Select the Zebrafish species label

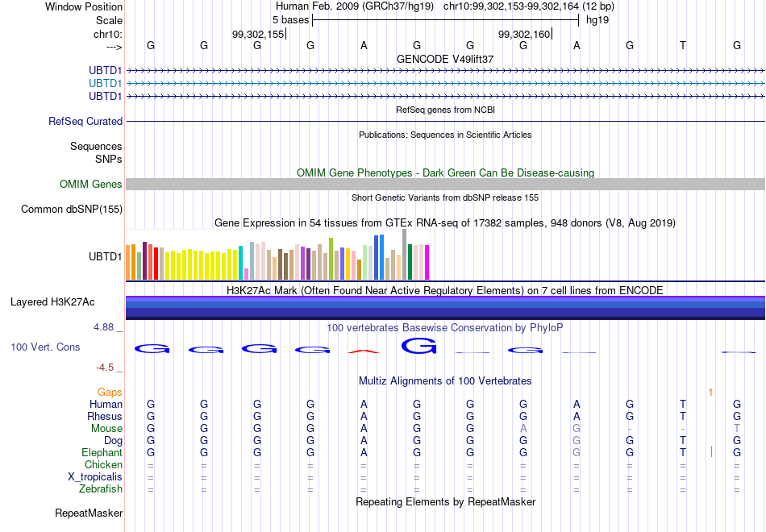tap(101, 488)
